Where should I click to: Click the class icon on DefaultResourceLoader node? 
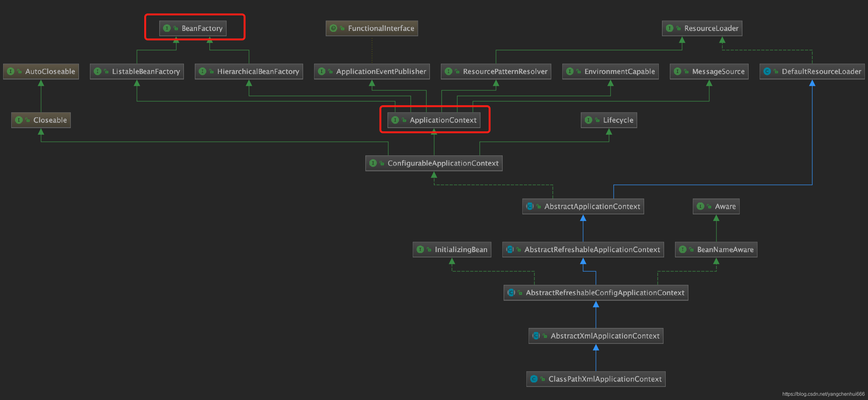coord(767,71)
